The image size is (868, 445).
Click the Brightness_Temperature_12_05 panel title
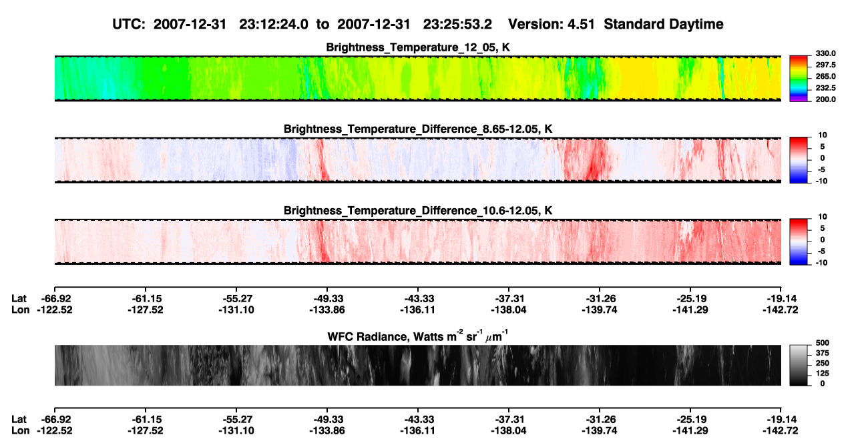418,47
